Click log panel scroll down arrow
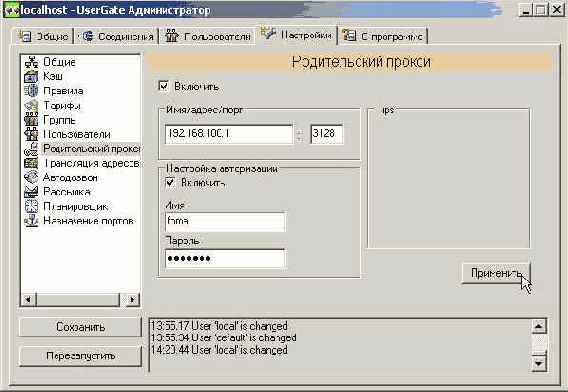The height and width of the screenshot is (392, 568). (x=539, y=363)
